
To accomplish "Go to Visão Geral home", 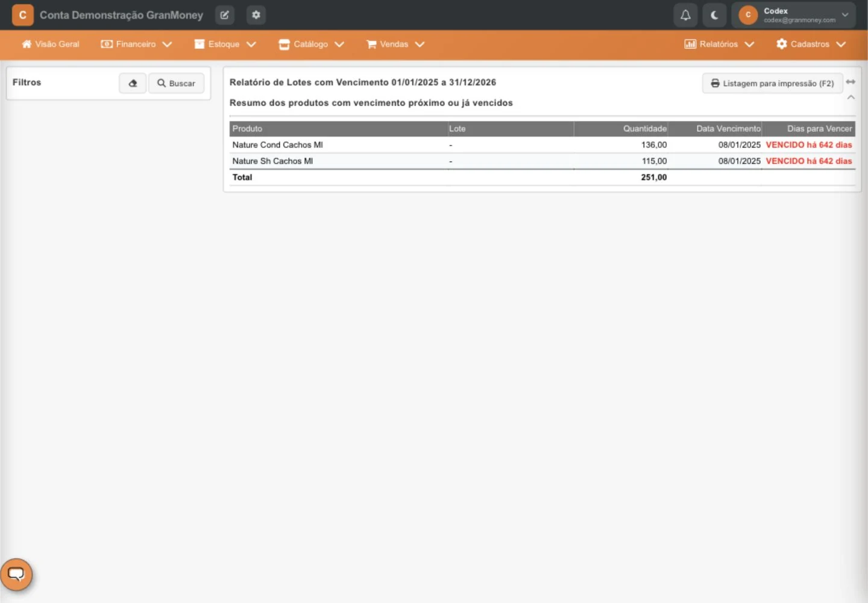I will pos(51,44).
